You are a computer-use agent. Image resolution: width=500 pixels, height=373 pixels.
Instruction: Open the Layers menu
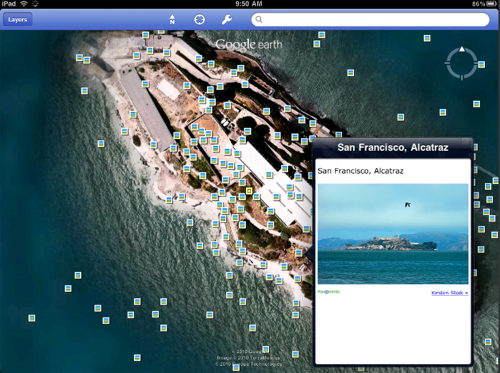pos(18,19)
